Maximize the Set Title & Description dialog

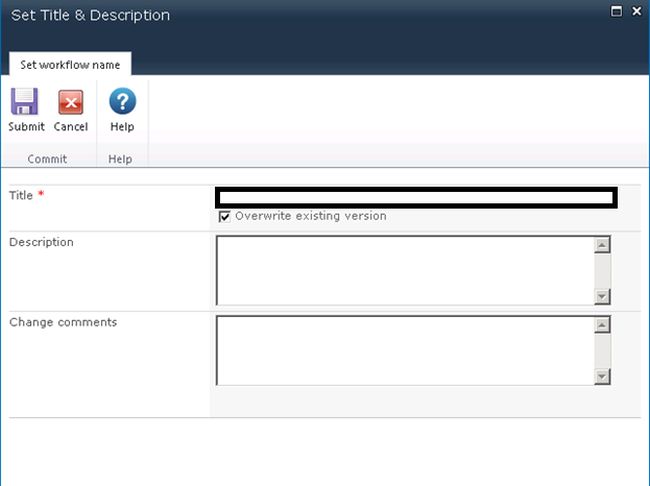616,11
